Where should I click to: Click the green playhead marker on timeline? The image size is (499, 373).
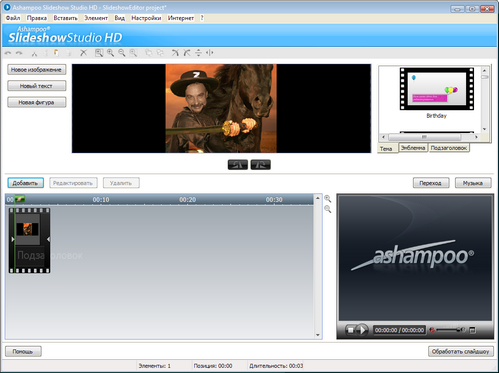[x=20, y=199]
